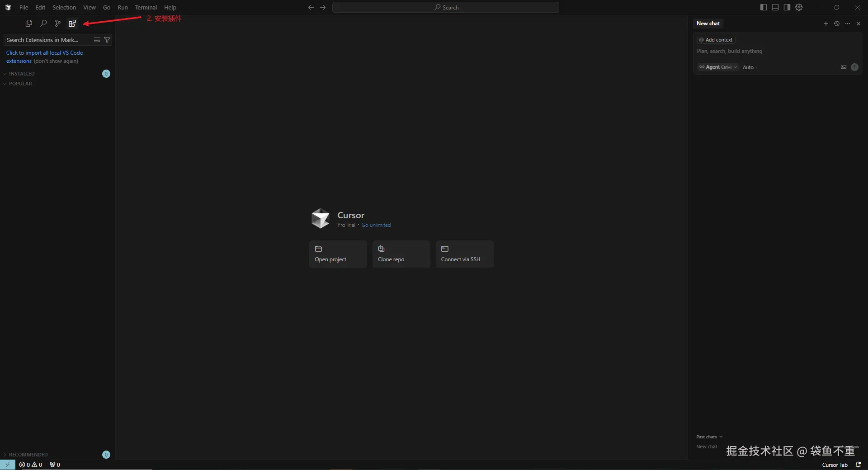The height and width of the screenshot is (470, 868).
Task: Close the chat panel
Action: tap(859, 23)
